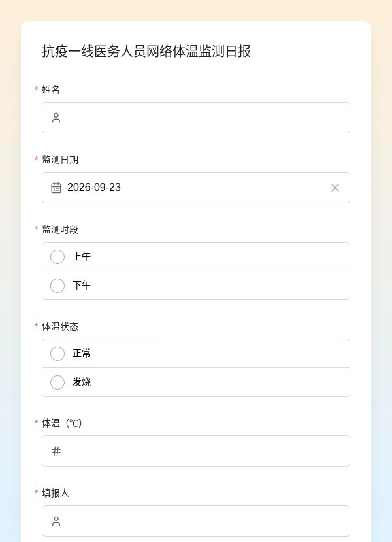Image resolution: width=392 pixels, height=542 pixels.
Task: Click the 填报人 field label
Action: coord(56,493)
